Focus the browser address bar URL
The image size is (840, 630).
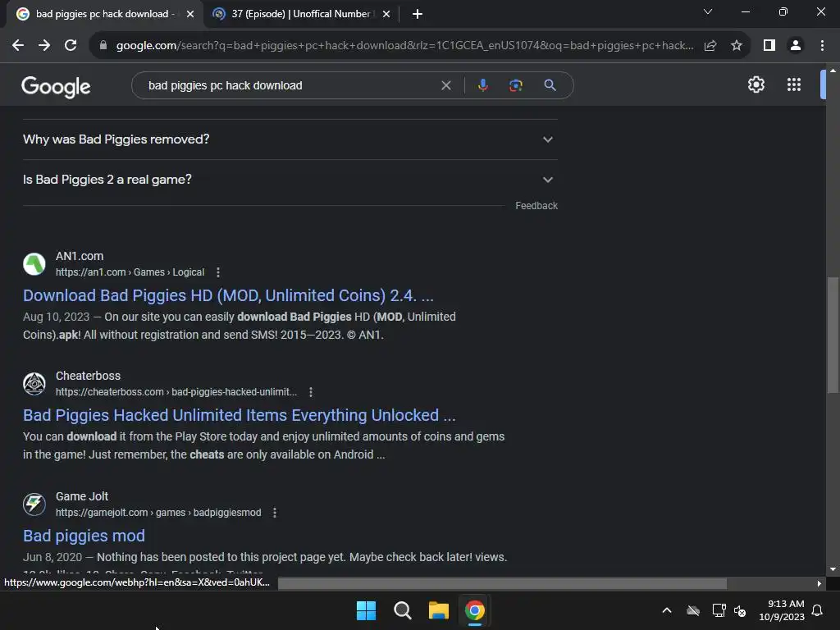[404, 46]
